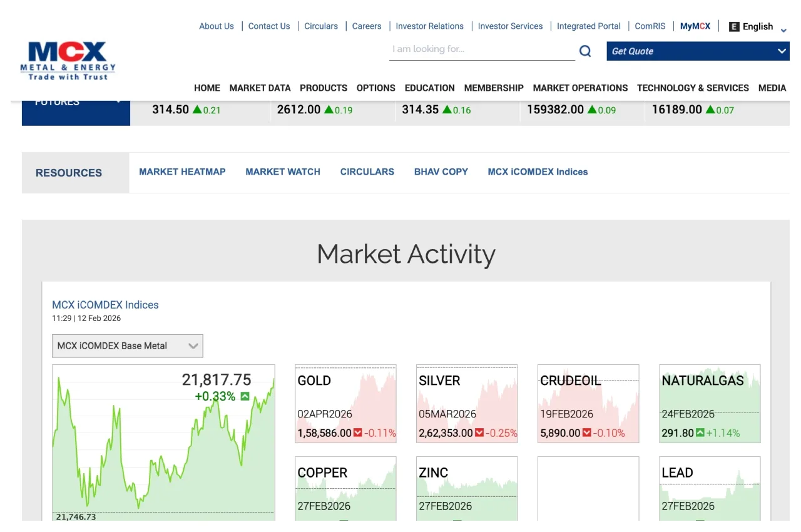Click the green up indicator beside +0.33%

245,396
